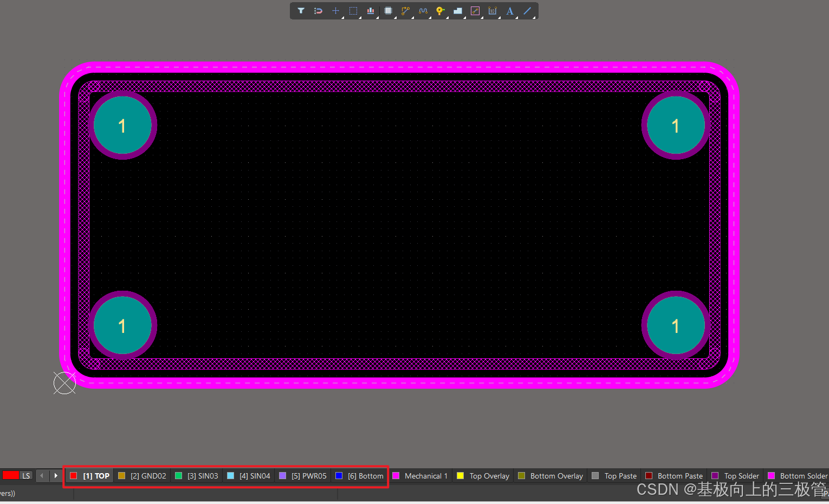The width and height of the screenshot is (829, 504).
Task: Click the [3] SIN03 green color swatch
Action: tap(179, 476)
